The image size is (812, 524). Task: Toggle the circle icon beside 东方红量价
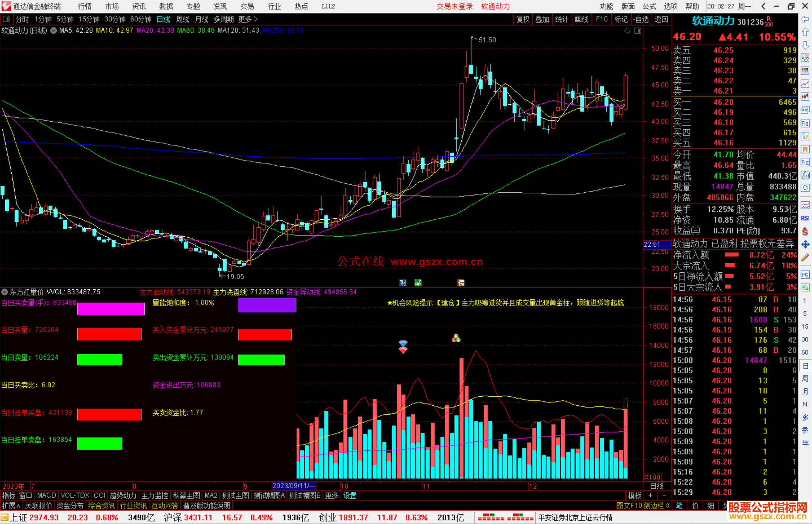click(x=5, y=292)
